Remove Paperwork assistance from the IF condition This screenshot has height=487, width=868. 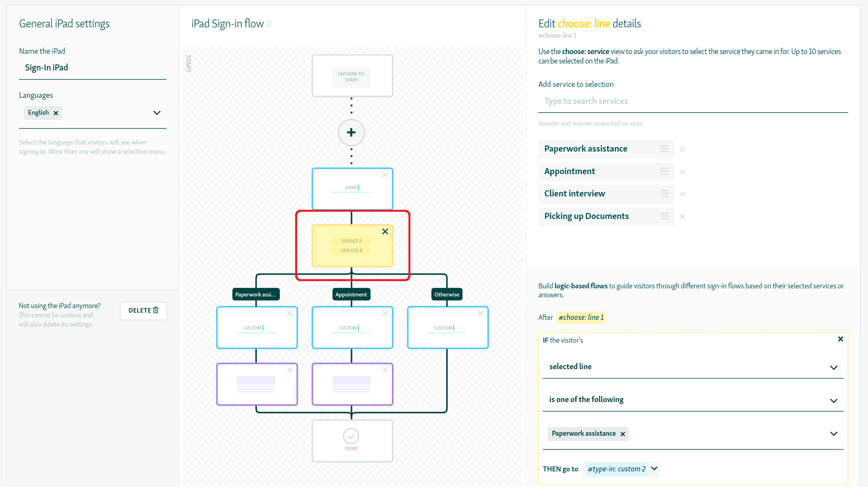(622, 434)
